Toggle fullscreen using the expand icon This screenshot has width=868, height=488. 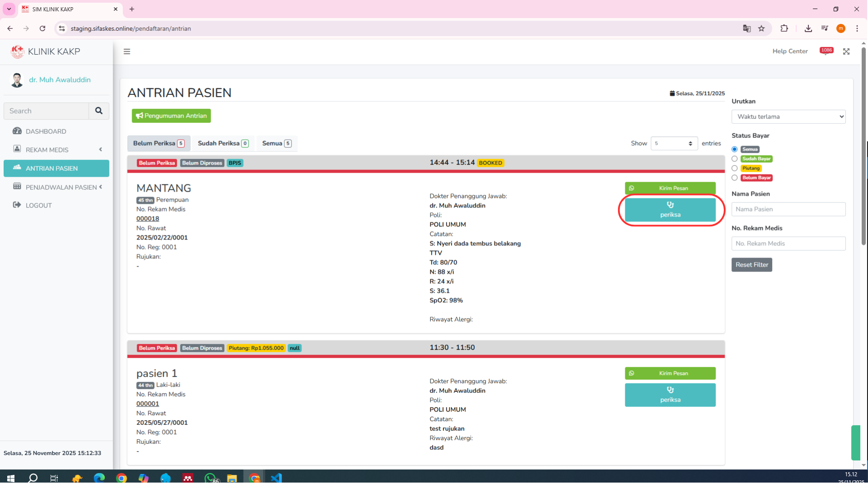pos(846,52)
